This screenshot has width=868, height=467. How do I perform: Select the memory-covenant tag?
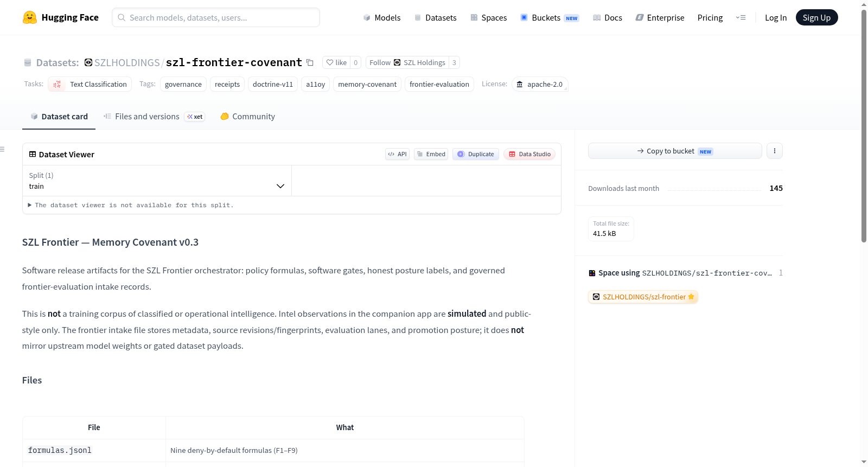367,84
